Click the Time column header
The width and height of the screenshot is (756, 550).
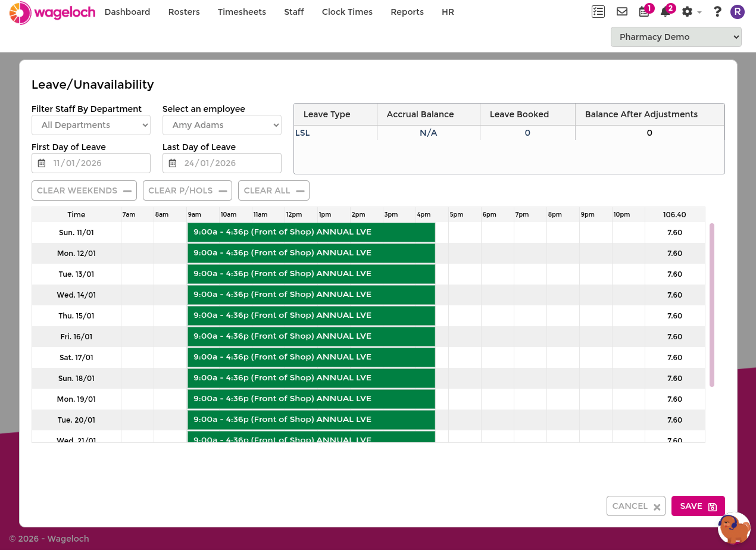coord(76,215)
